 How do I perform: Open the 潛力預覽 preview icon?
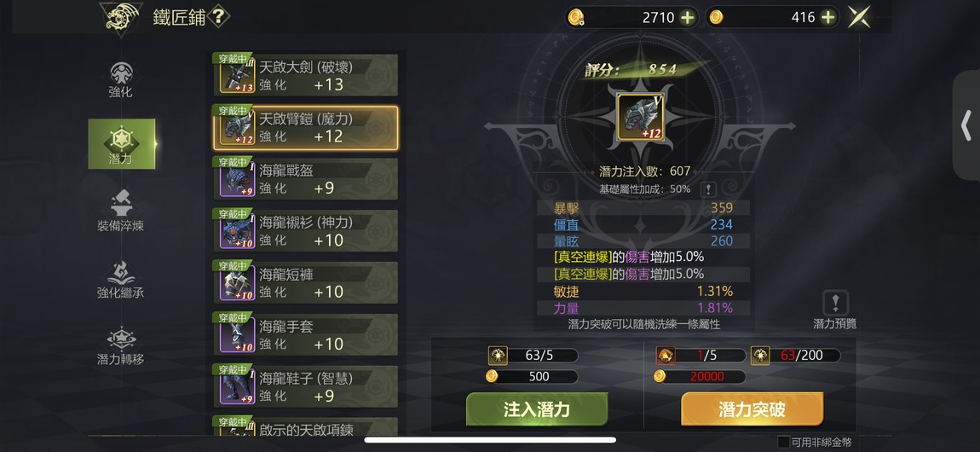coord(835,303)
